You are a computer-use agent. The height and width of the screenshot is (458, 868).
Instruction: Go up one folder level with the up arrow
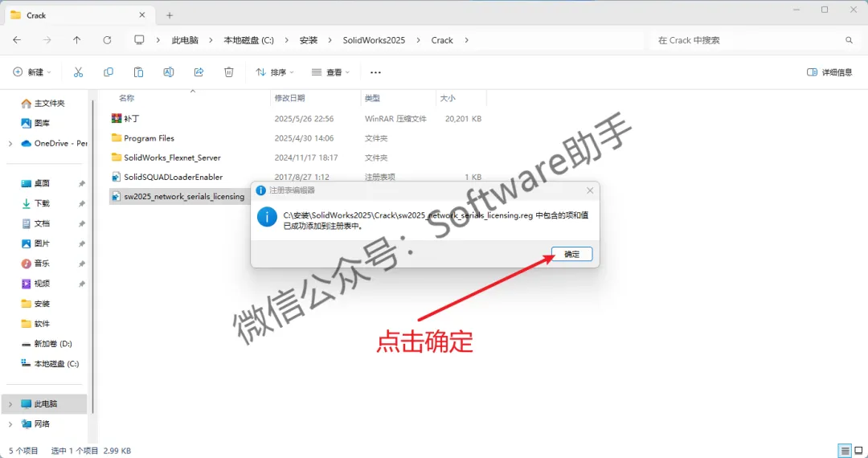[x=77, y=40]
